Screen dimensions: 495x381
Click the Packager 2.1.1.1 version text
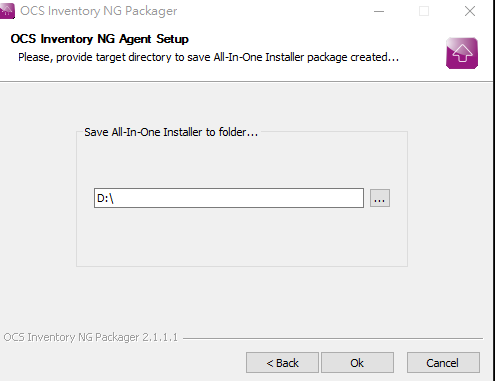pyautogui.click(x=91, y=337)
